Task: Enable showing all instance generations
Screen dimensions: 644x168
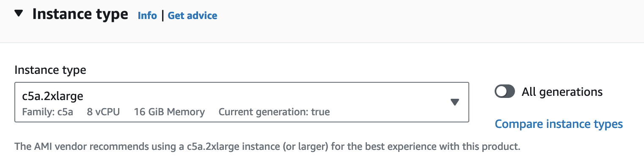Action: [505, 92]
